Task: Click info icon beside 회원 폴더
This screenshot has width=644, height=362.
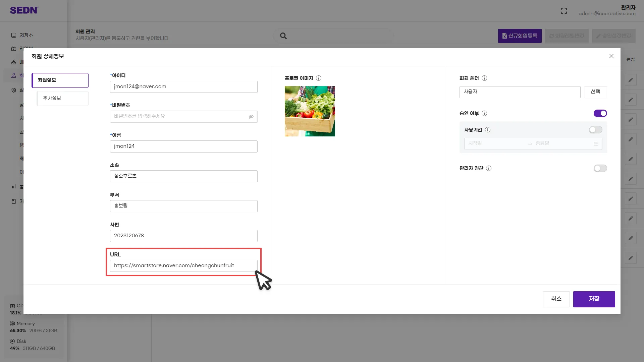Action: (x=484, y=78)
